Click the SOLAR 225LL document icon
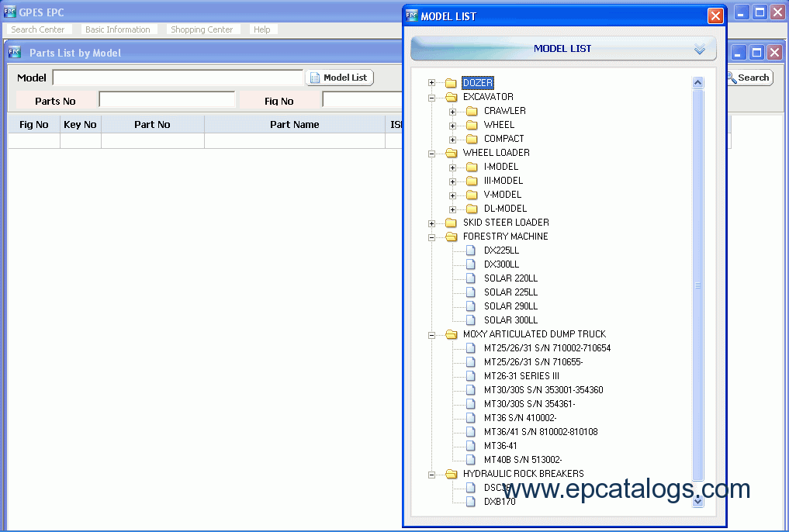789x532 pixels. click(x=471, y=292)
